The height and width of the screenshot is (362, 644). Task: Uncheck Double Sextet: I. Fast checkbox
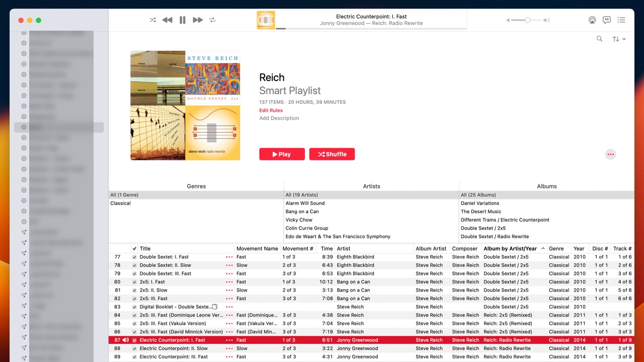click(134, 257)
